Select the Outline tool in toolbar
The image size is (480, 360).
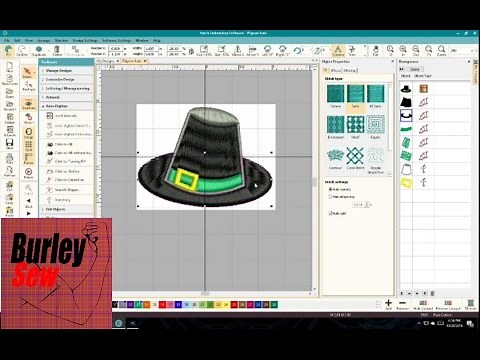[x=22, y=50]
